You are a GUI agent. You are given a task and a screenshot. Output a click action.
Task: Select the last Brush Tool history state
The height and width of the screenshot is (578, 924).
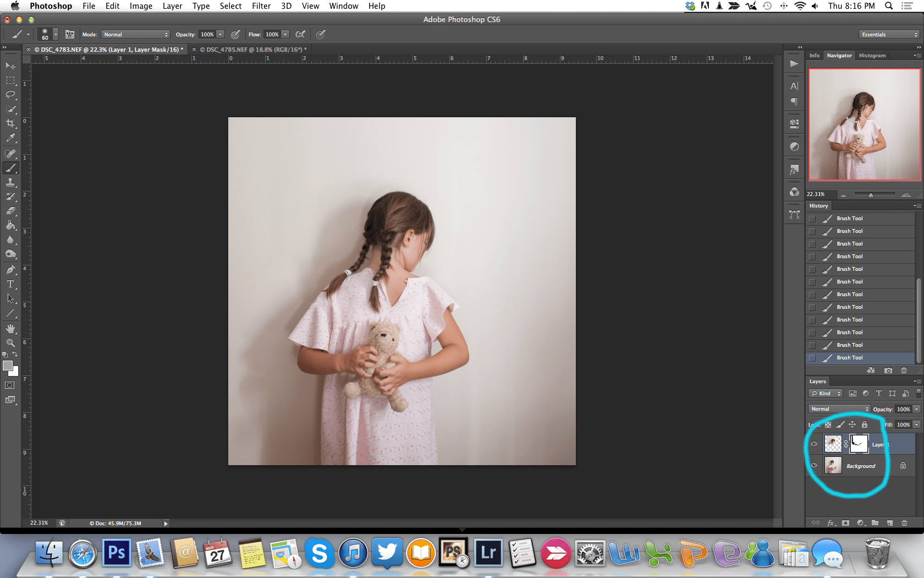pyautogui.click(x=850, y=358)
